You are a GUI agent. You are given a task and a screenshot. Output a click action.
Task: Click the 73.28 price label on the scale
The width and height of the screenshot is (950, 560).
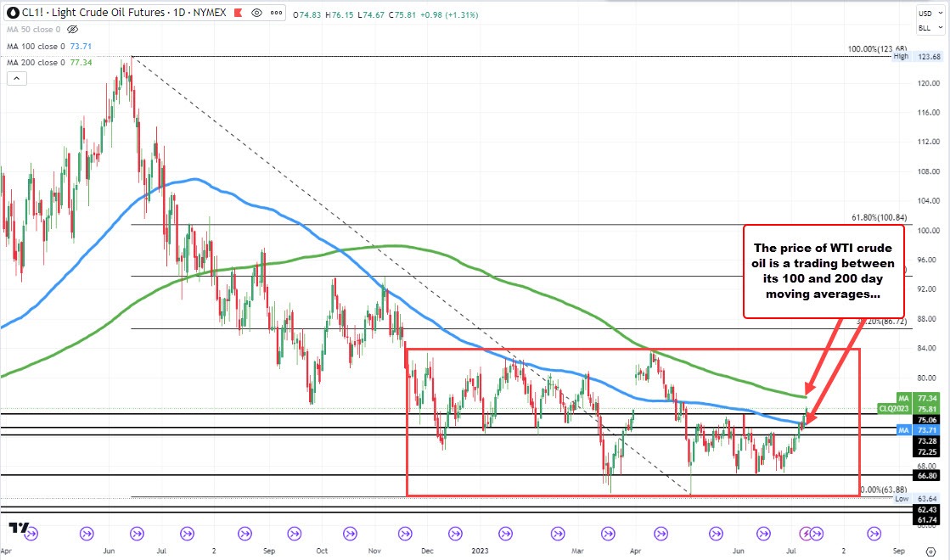click(x=927, y=441)
